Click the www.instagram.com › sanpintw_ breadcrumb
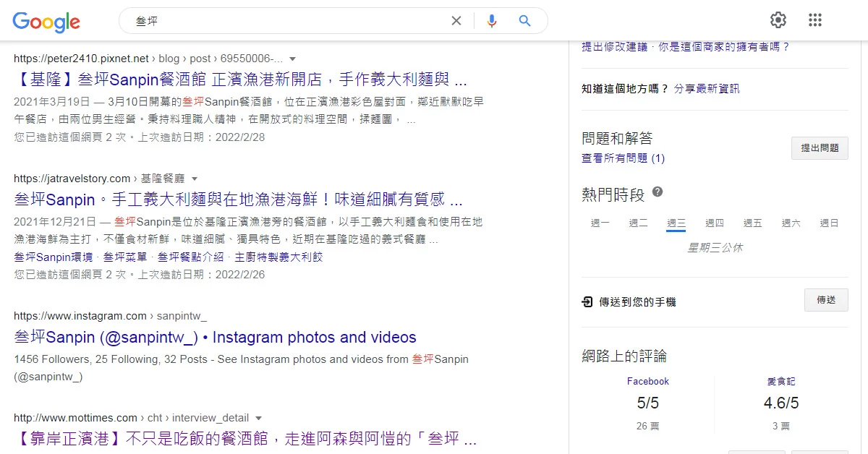The height and width of the screenshot is (454, 868). (110, 316)
